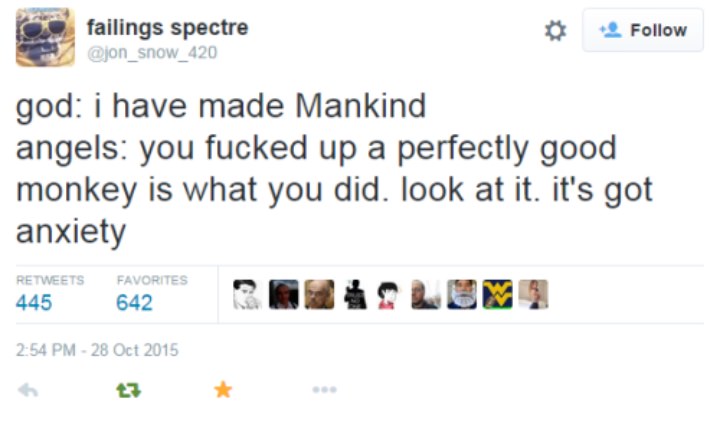View the 445 retweets list
Image resolution: width=720 pixels, height=426 pixels.
pyautogui.click(x=36, y=302)
